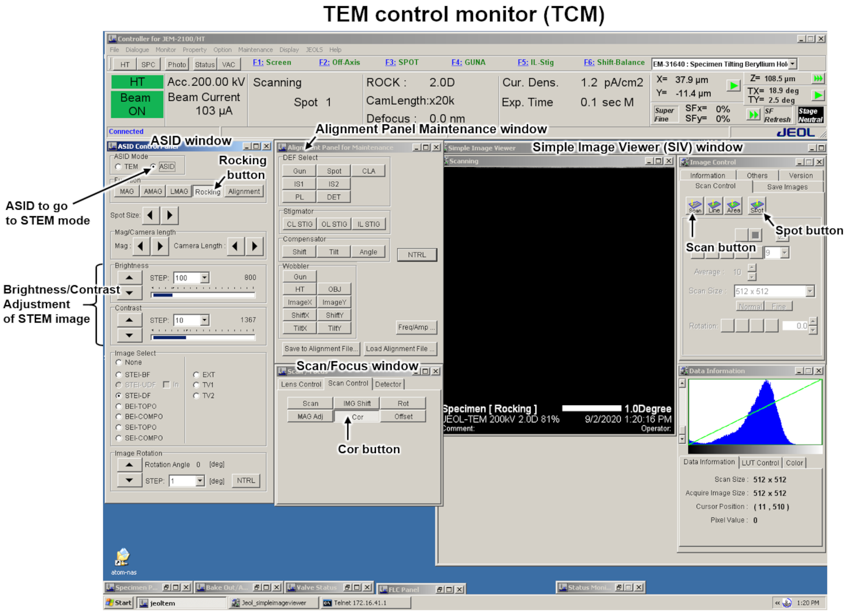The height and width of the screenshot is (616, 846).
Task: Click the Area scan icon
Action: tap(733, 206)
